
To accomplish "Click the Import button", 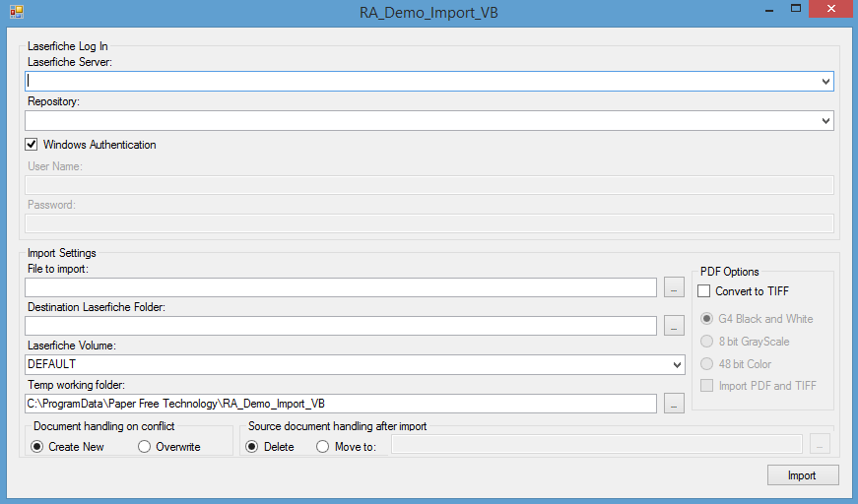I will (803, 475).
